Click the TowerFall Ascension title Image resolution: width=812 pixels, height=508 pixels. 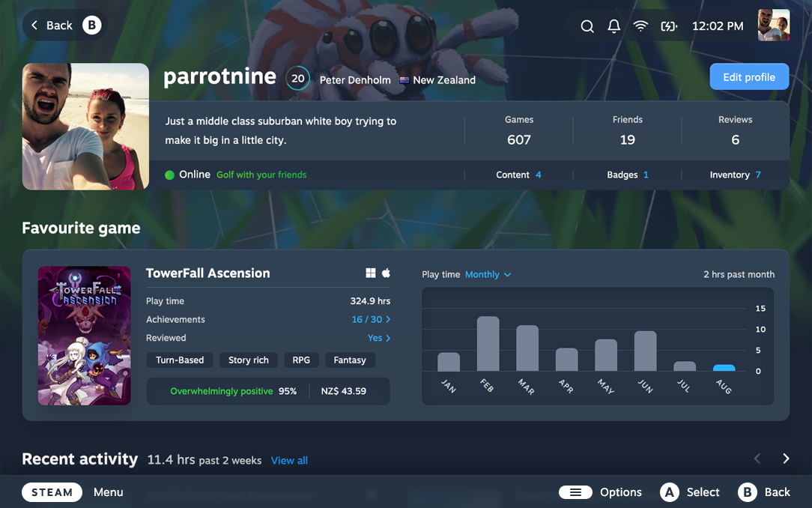(x=207, y=273)
